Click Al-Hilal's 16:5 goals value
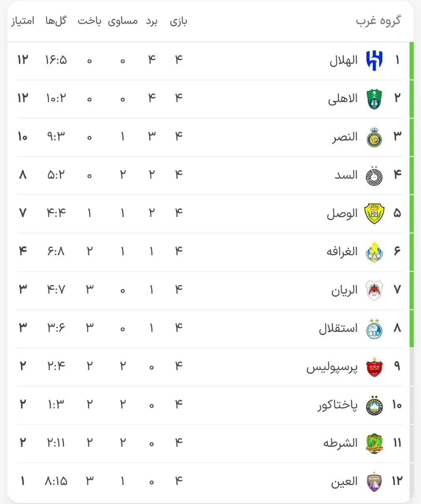Image resolution: width=421 pixels, height=504 pixels. tap(56, 60)
